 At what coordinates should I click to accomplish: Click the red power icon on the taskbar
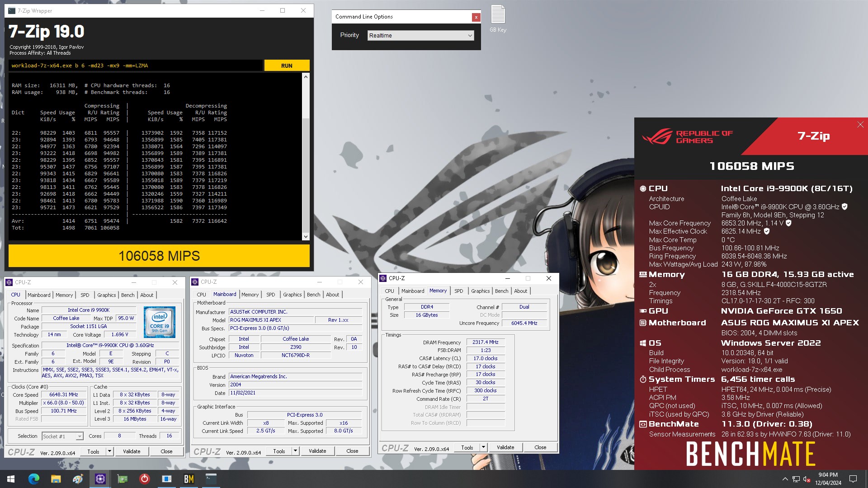click(144, 479)
